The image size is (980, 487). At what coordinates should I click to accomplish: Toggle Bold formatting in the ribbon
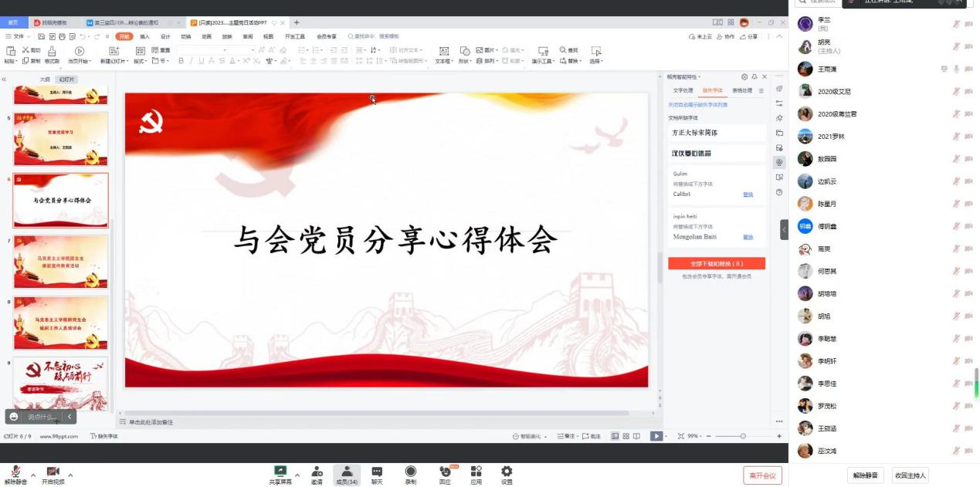point(181,61)
